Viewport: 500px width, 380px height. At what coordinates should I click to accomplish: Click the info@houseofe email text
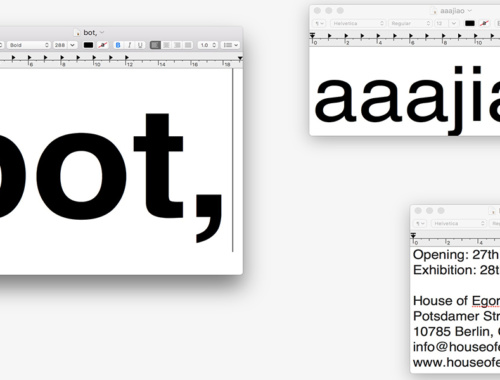click(x=456, y=347)
